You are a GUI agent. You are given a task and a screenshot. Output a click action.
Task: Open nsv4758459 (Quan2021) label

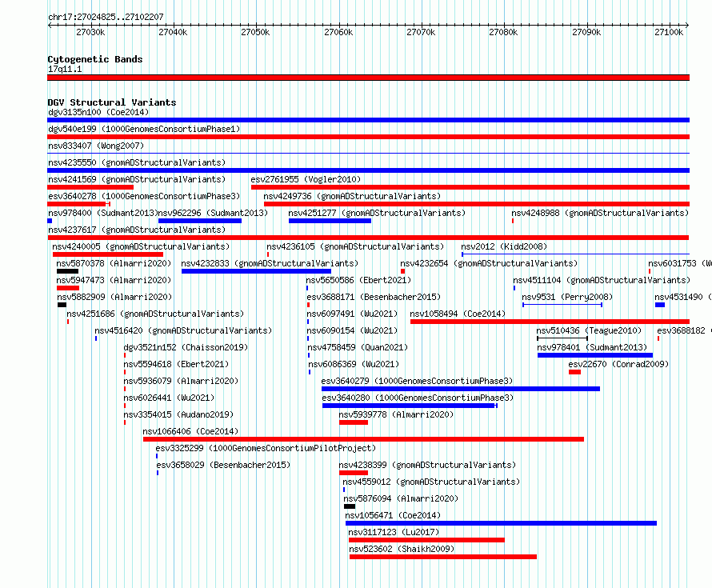pyautogui.click(x=358, y=347)
